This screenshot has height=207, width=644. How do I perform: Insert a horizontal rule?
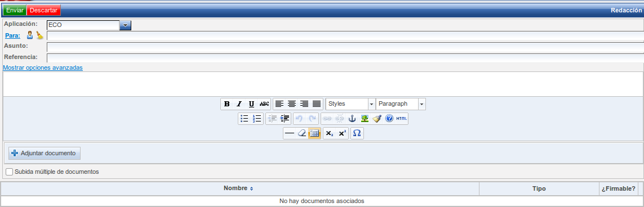click(290, 133)
